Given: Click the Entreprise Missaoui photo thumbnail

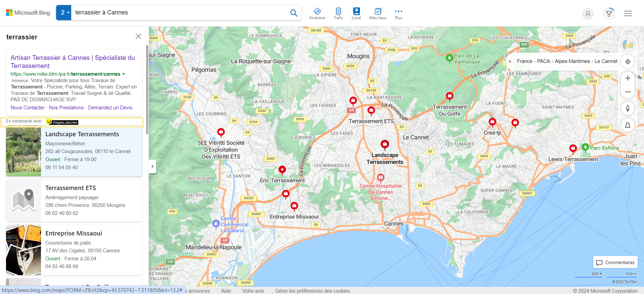Looking at the screenshot, I should tap(24, 250).
